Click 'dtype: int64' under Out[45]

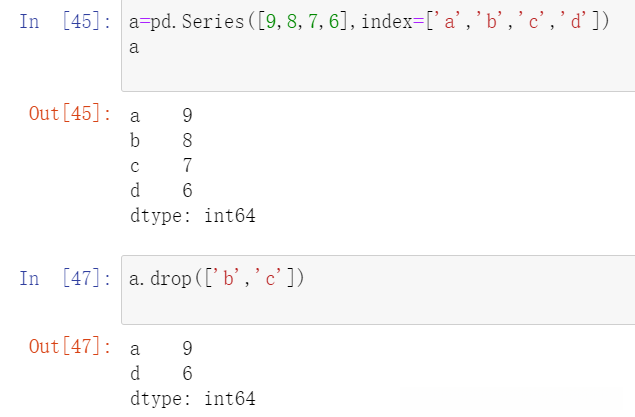(x=193, y=215)
